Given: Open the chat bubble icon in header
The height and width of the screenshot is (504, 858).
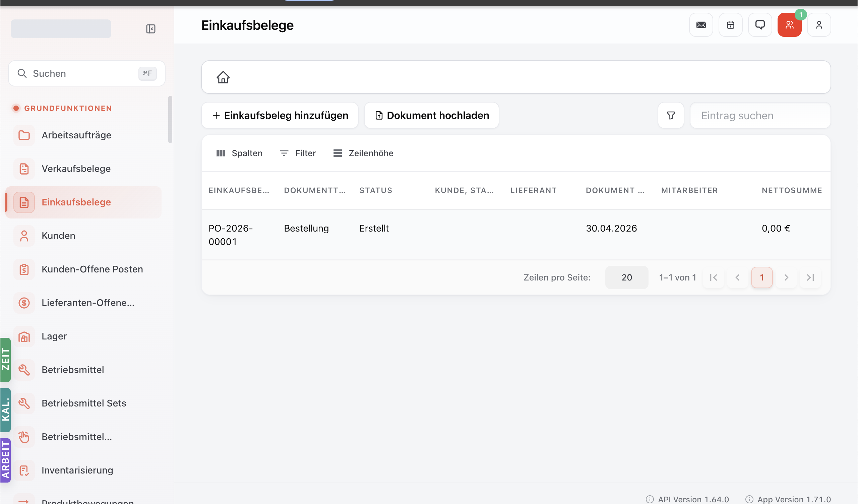Looking at the screenshot, I should (x=759, y=25).
